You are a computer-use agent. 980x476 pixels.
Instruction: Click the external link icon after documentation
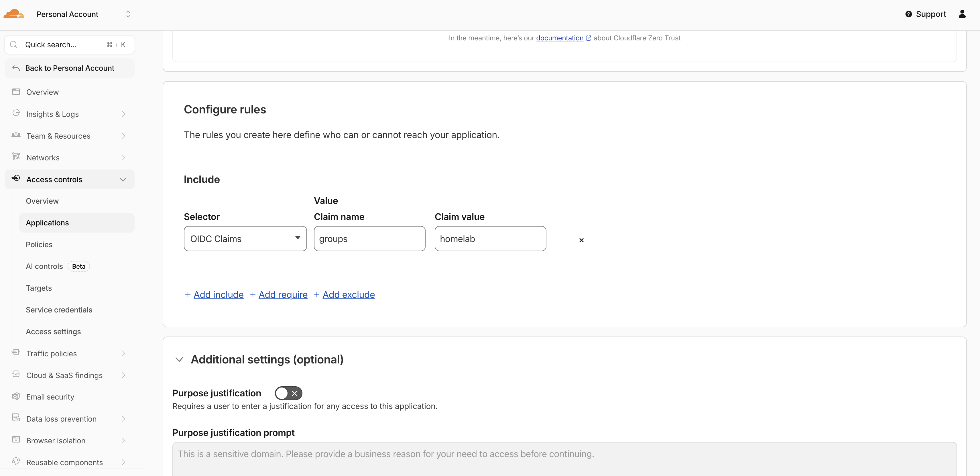[589, 38]
